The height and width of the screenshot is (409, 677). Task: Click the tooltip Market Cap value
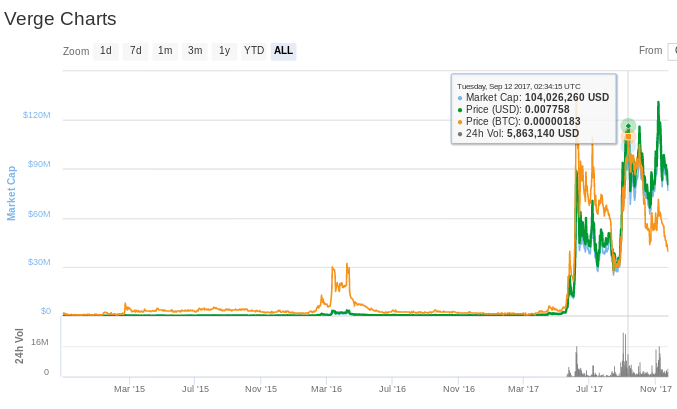click(x=567, y=97)
